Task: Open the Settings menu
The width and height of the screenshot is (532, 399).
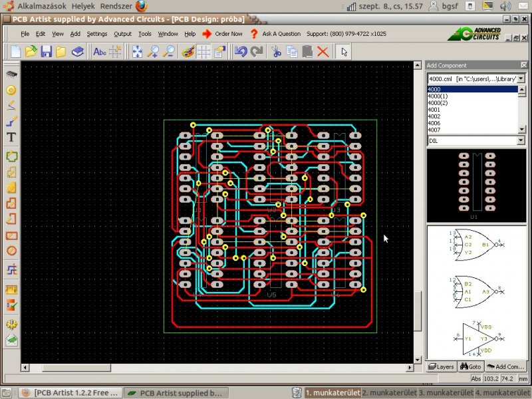Action: coord(96,34)
